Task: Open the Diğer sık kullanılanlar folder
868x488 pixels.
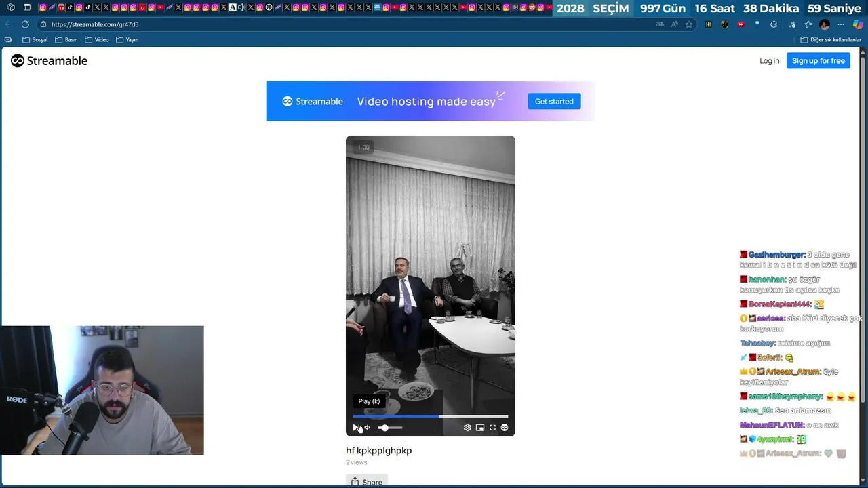Action: tap(831, 40)
